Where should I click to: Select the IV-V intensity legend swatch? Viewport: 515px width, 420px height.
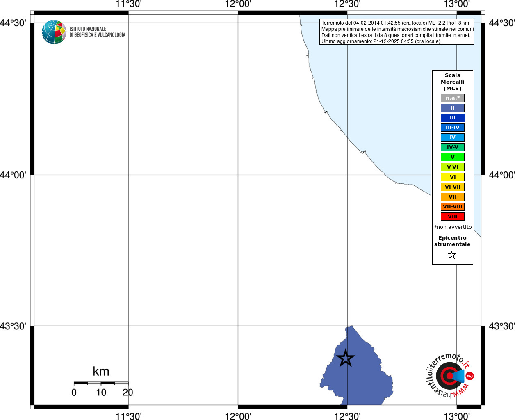(x=453, y=147)
